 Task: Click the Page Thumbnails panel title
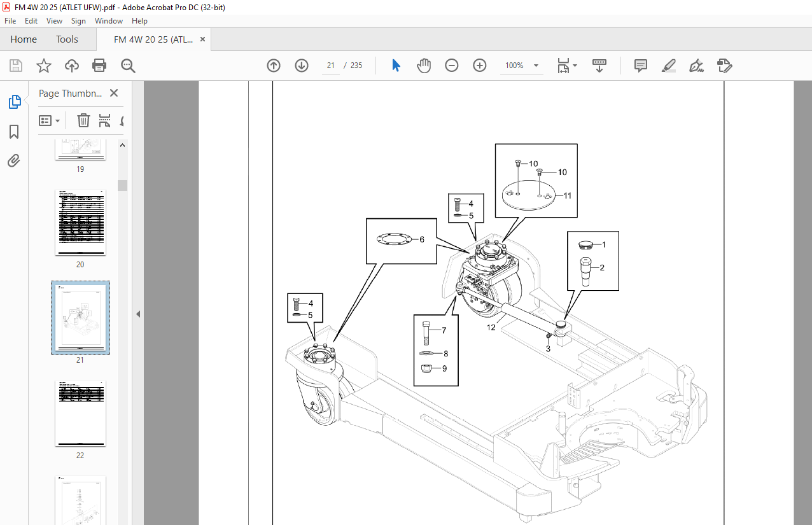[70, 93]
